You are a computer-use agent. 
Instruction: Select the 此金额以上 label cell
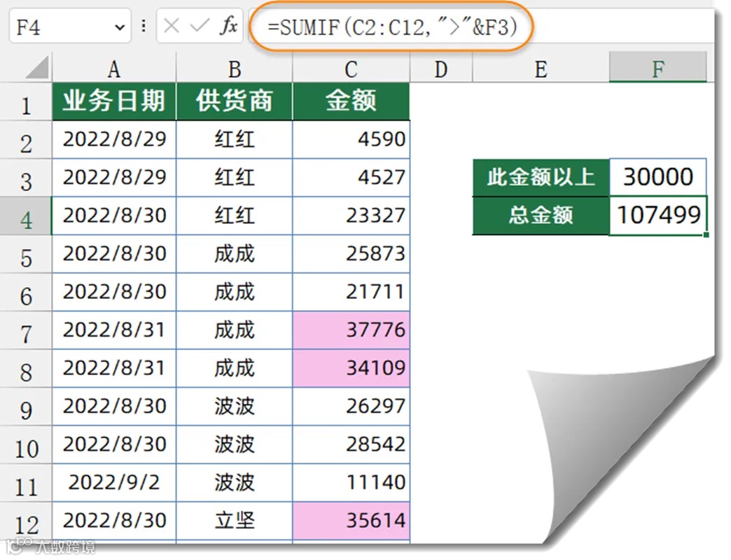(540, 176)
